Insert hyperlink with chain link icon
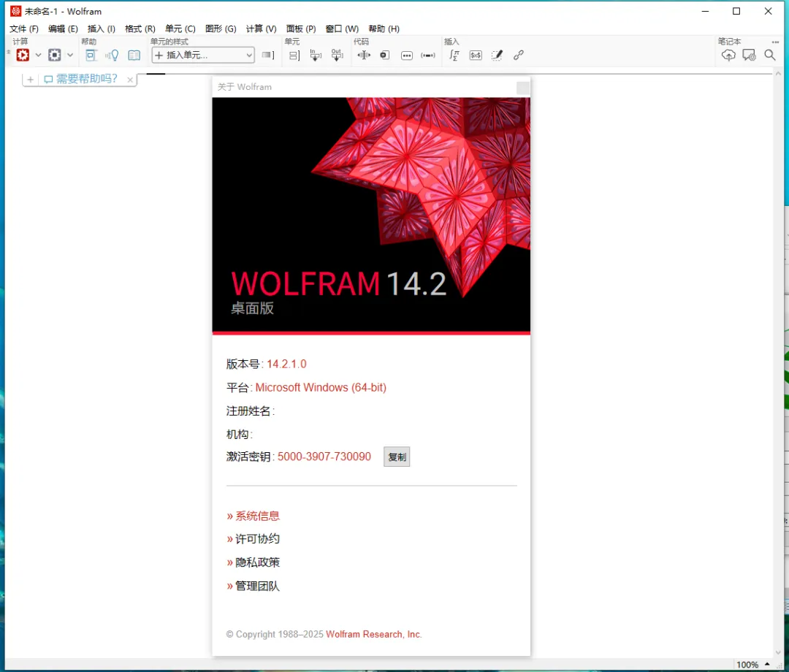 pos(518,55)
